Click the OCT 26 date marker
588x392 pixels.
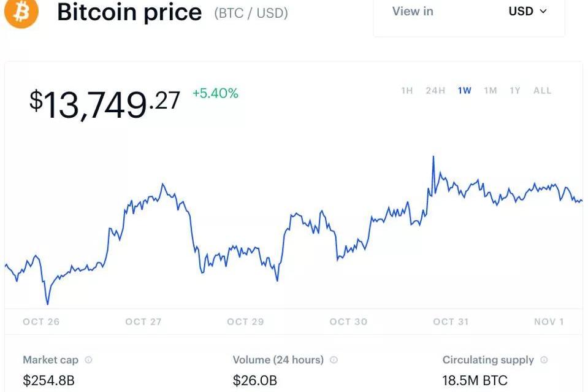[x=41, y=321]
